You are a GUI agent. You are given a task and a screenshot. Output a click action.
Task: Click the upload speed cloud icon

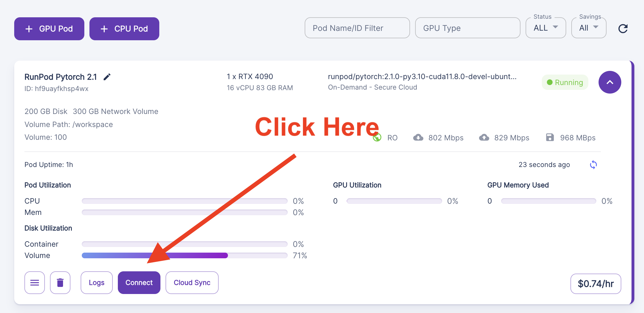(x=484, y=138)
